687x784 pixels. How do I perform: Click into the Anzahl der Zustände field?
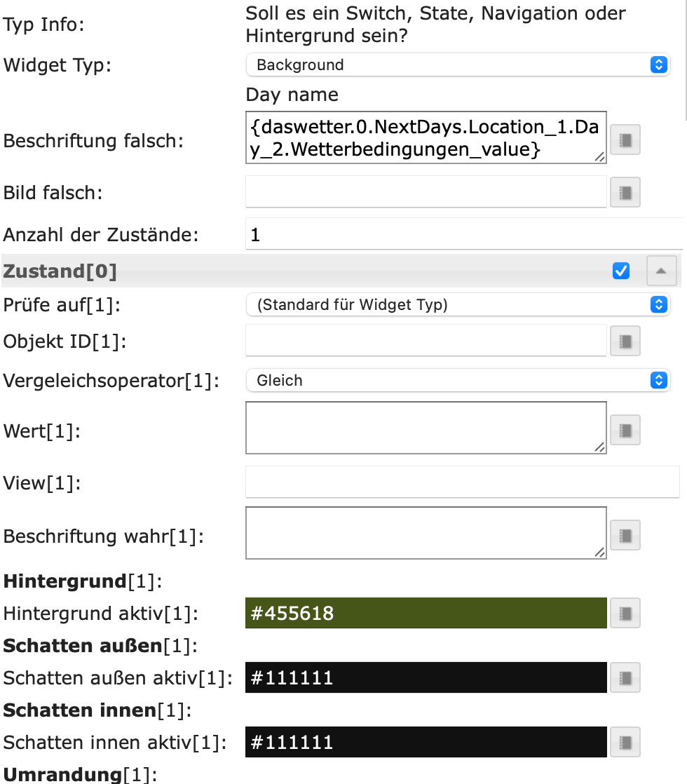point(463,234)
